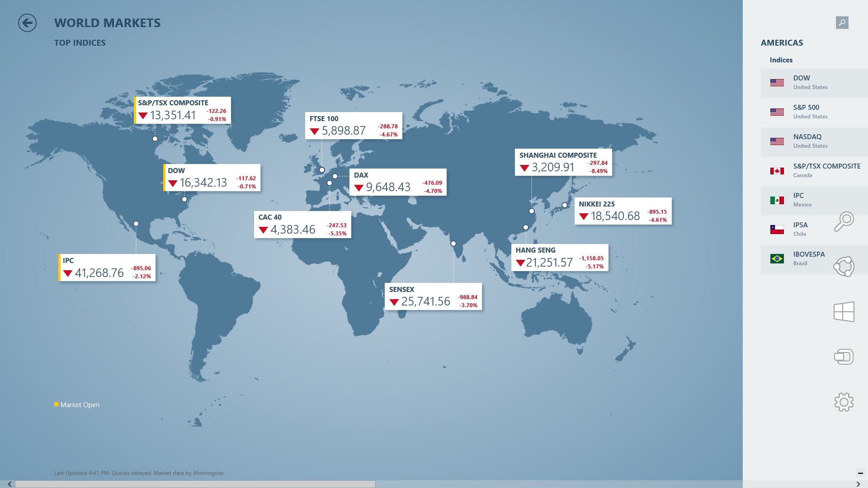Viewport: 868px width, 488px height.
Task: Click the Hong Kong map pin
Action: (526, 227)
